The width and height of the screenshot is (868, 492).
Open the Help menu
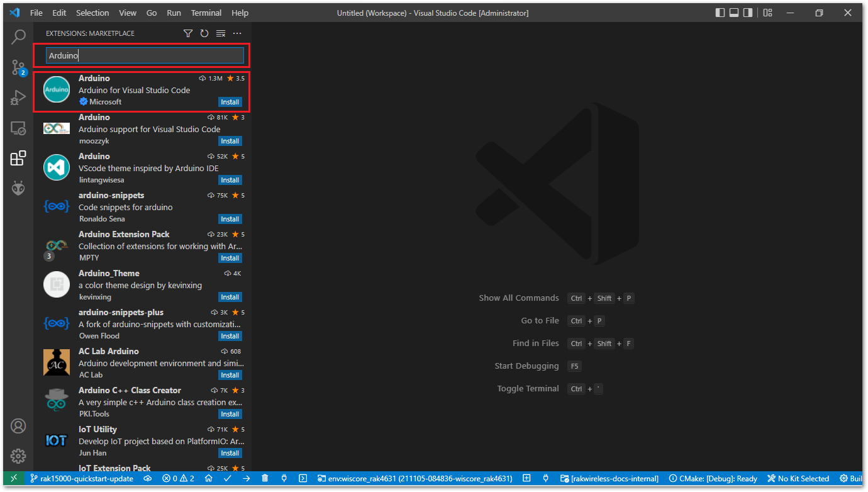pos(240,13)
